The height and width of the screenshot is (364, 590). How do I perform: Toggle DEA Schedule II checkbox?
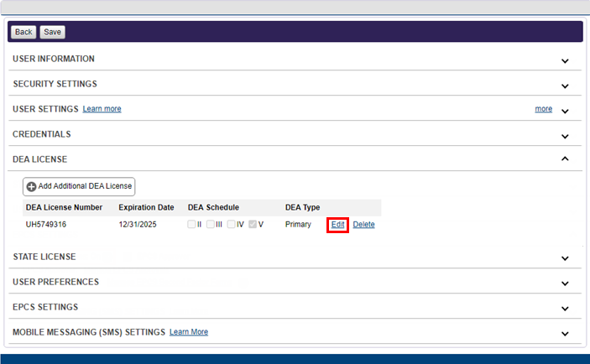[x=191, y=225]
